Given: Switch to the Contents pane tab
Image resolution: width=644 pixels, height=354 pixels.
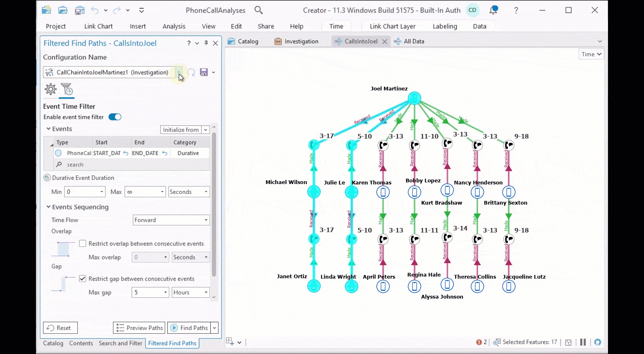Looking at the screenshot, I should [81, 343].
